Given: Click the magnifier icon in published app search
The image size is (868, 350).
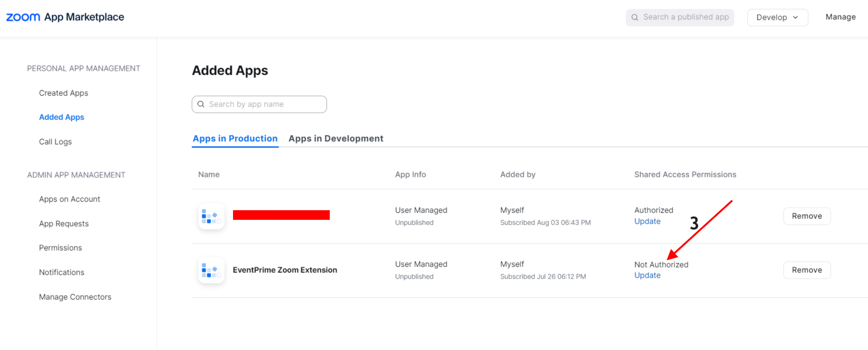Looking at the screenshot, I should 635,17.
